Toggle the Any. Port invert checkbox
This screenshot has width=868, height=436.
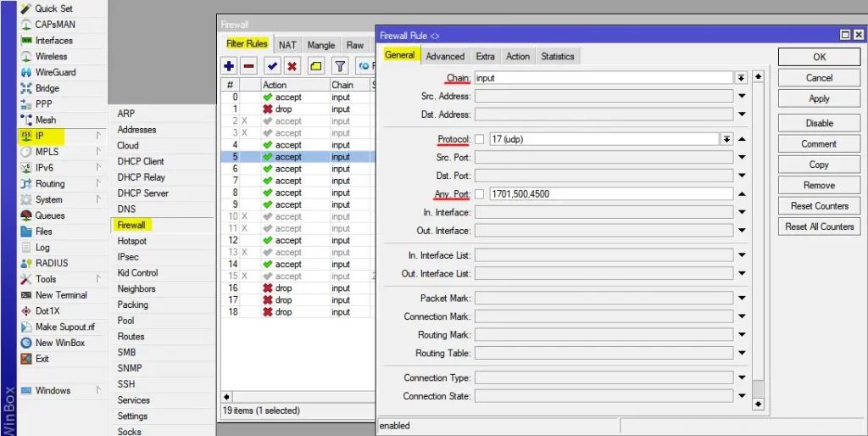click(480, 194)
